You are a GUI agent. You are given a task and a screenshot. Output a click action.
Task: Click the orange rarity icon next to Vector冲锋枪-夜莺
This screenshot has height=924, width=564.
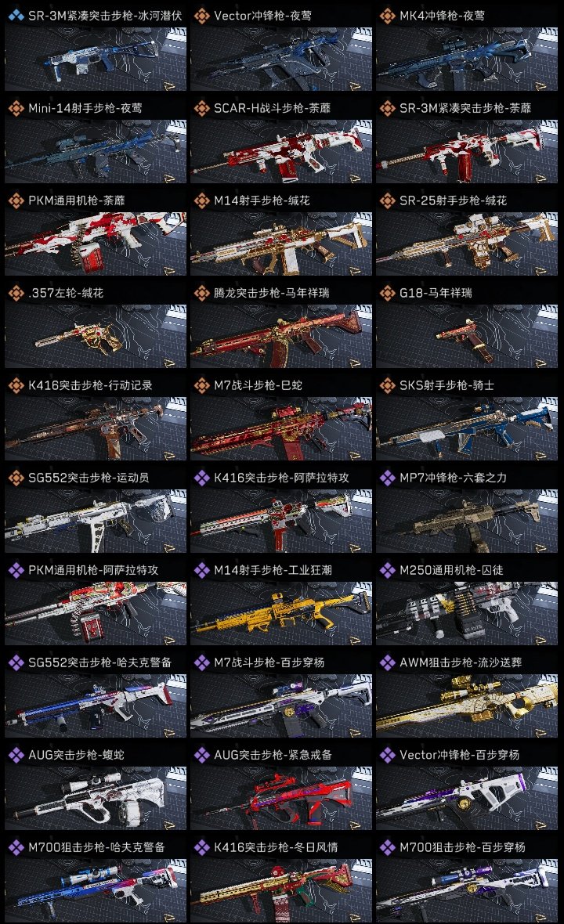click(201, 16)
